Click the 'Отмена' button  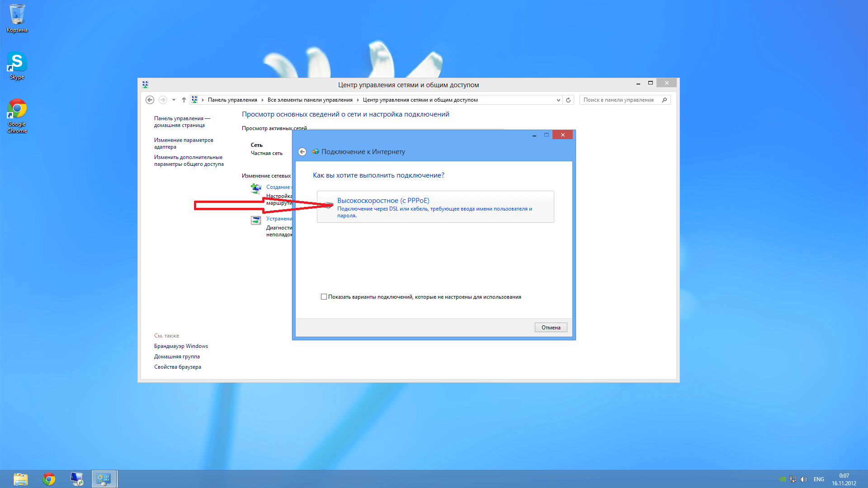tap(551, 328)
